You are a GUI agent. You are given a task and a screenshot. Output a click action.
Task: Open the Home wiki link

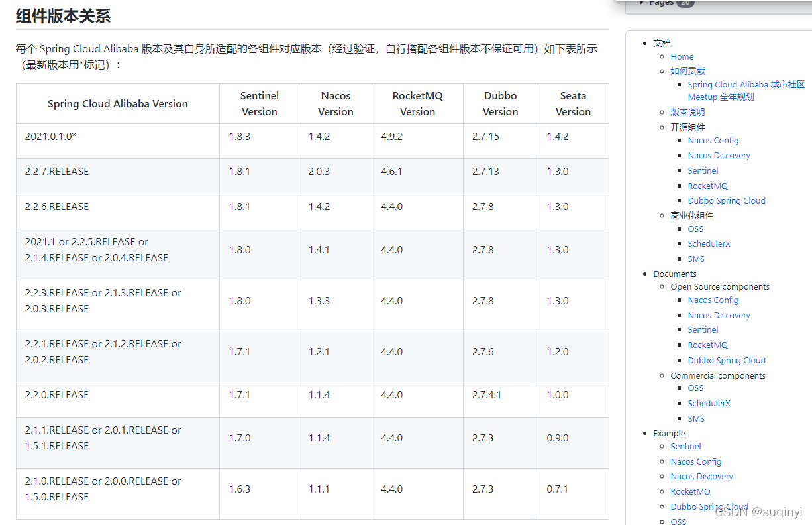tap(682, 57)
